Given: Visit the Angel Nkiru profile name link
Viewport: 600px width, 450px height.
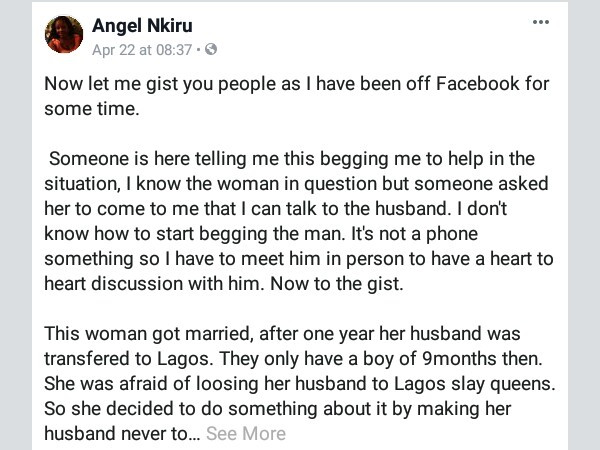Looking at the screenshot, I should pos(142,26).
